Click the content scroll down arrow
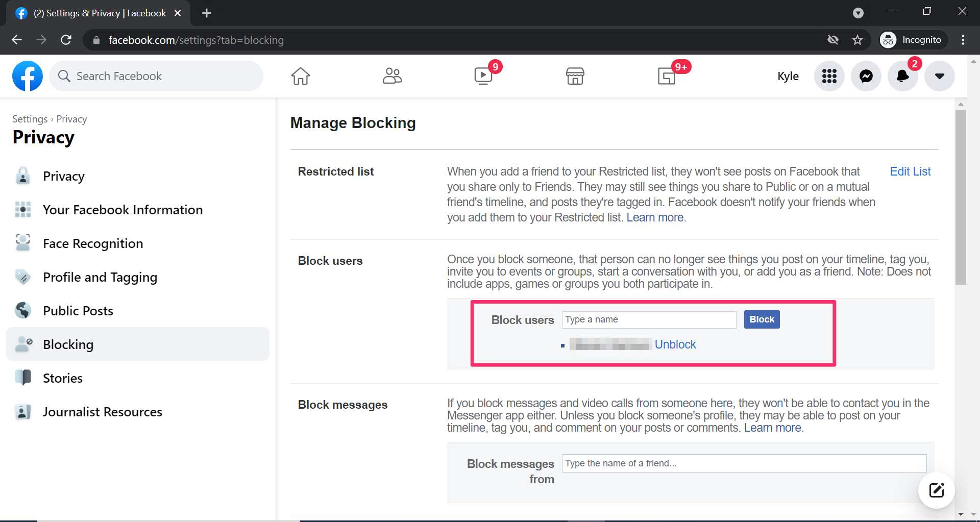The height and width of the screenshot is (522, 980). (x=961, y=514)
